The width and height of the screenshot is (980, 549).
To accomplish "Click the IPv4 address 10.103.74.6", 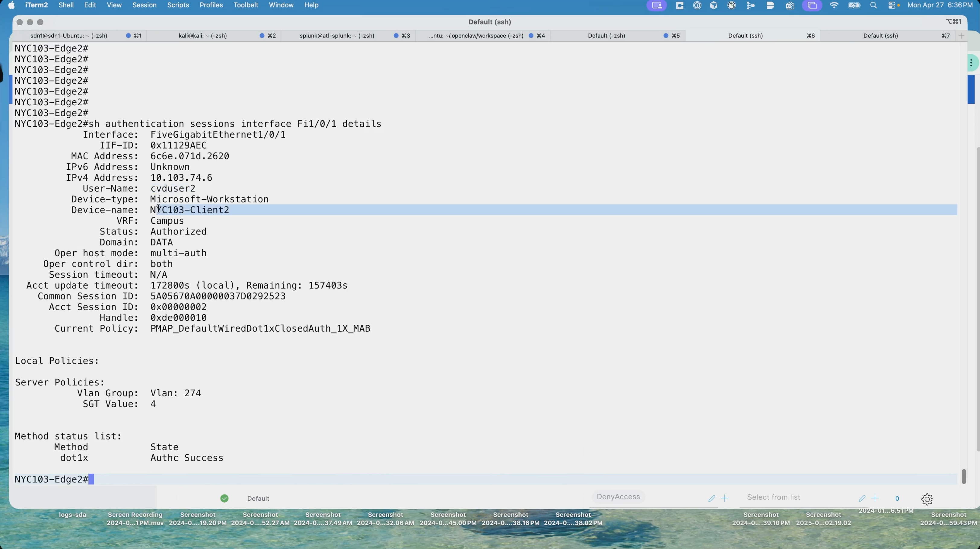I will pos(181,178).
